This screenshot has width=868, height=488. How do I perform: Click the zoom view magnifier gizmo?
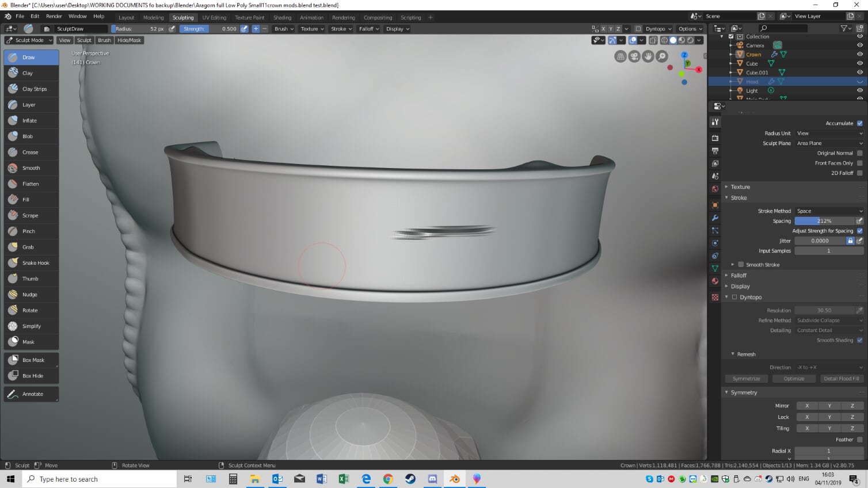tap(662, 56)
